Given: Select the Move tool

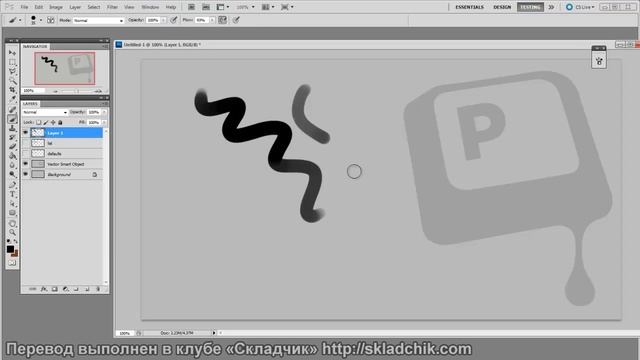Looking at the screenshot, I should (12, 52).
